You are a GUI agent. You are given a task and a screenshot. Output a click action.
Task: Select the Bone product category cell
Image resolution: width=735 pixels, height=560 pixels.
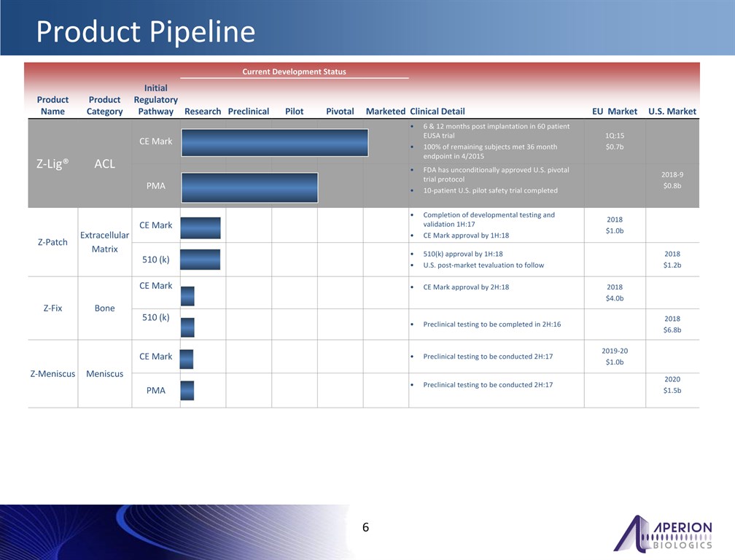104,308
